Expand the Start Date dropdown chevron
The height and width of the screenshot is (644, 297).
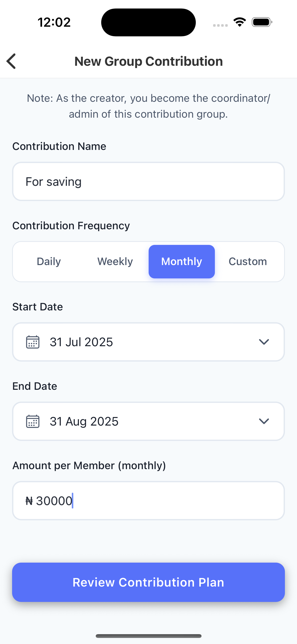(264, 342)
